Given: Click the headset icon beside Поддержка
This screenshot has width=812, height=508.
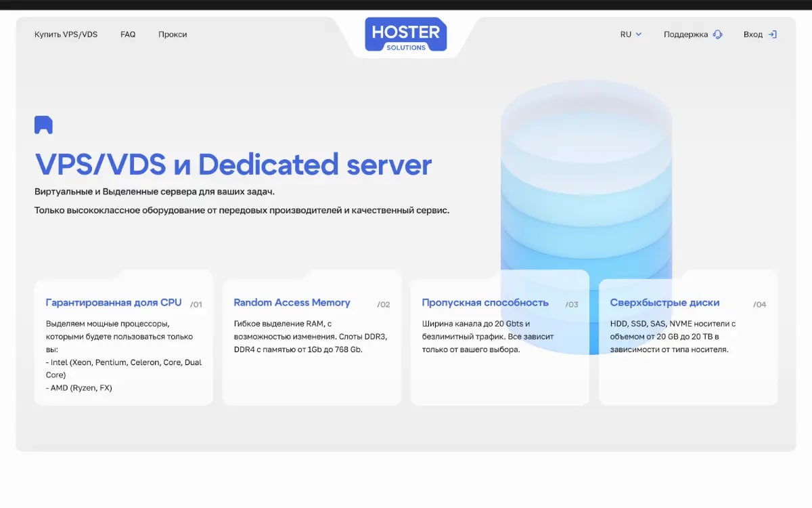Looking at the screenshot, I should click(718, 34).
